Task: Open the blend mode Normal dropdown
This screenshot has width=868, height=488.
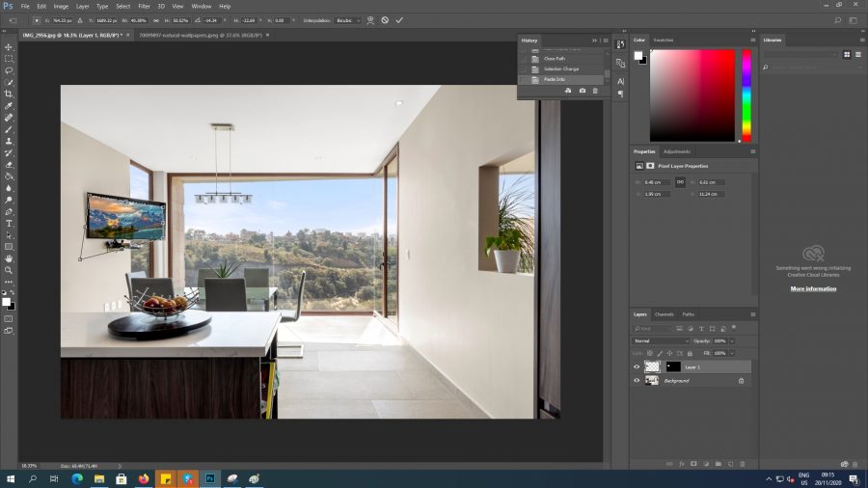Action: click(x=661, y=340)
